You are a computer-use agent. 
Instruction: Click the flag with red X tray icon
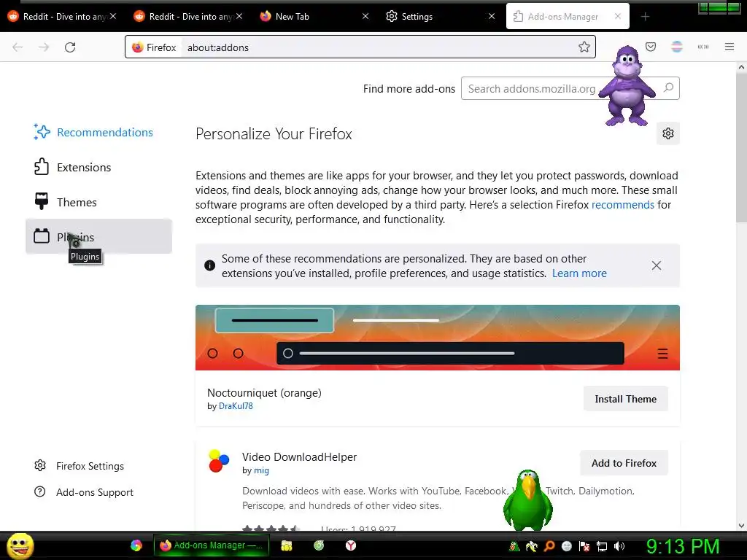[x=584, y=546]
